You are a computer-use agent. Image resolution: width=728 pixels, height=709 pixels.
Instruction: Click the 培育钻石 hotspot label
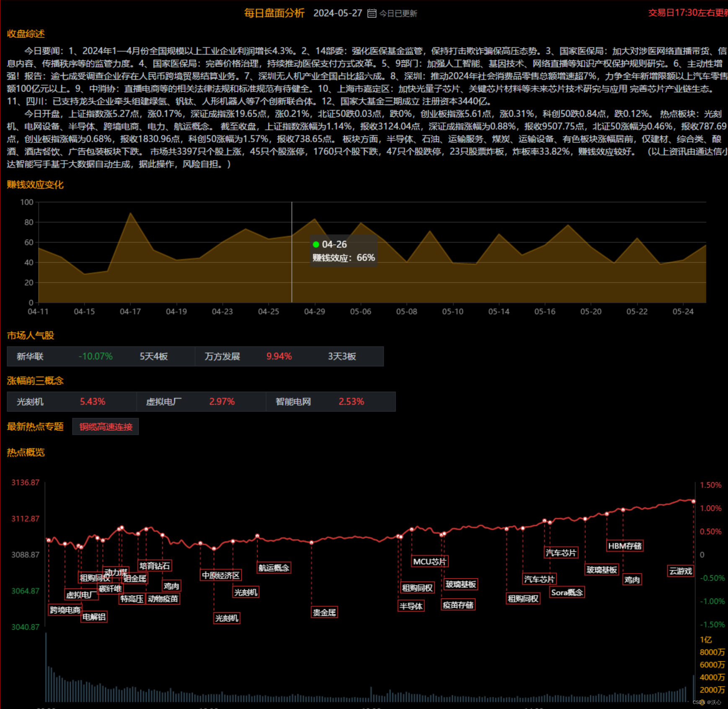pyautogui.click(x=155, y=566)
